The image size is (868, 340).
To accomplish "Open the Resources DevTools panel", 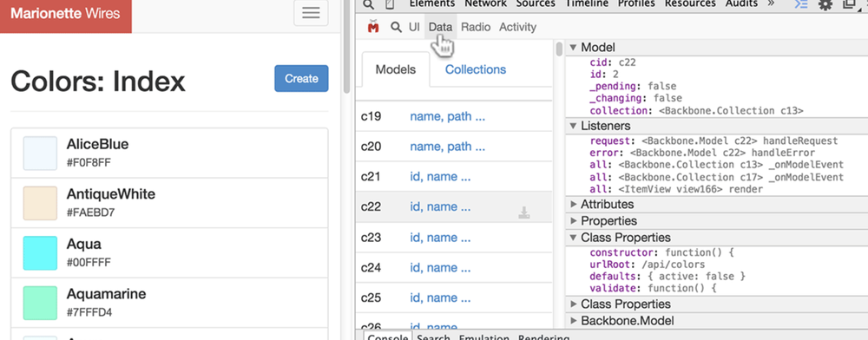I will pos(690,3).
